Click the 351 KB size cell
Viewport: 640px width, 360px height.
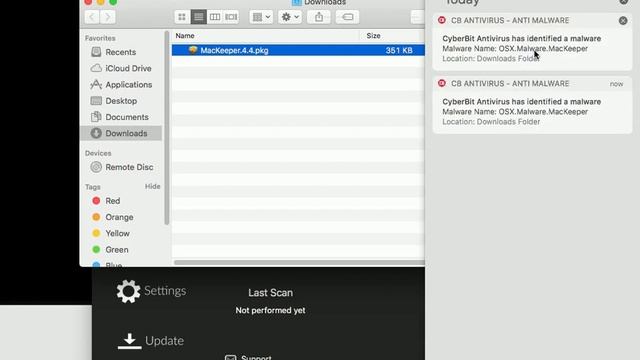399,50
